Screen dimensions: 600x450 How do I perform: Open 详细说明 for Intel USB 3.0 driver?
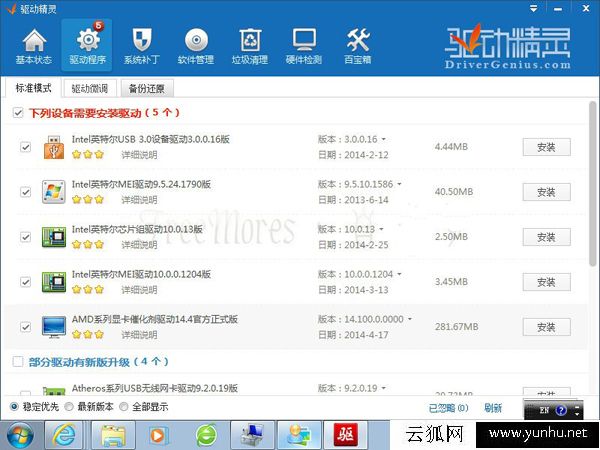tap(139, 155)
